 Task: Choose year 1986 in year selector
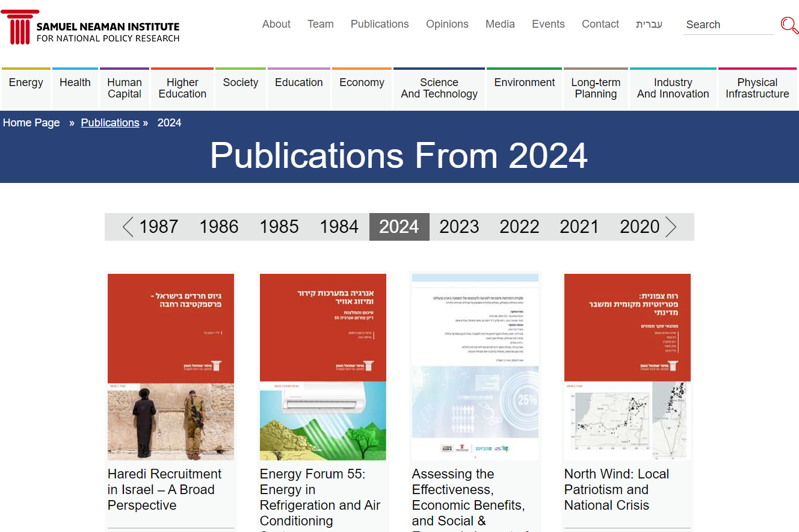(x=219, y=227)
